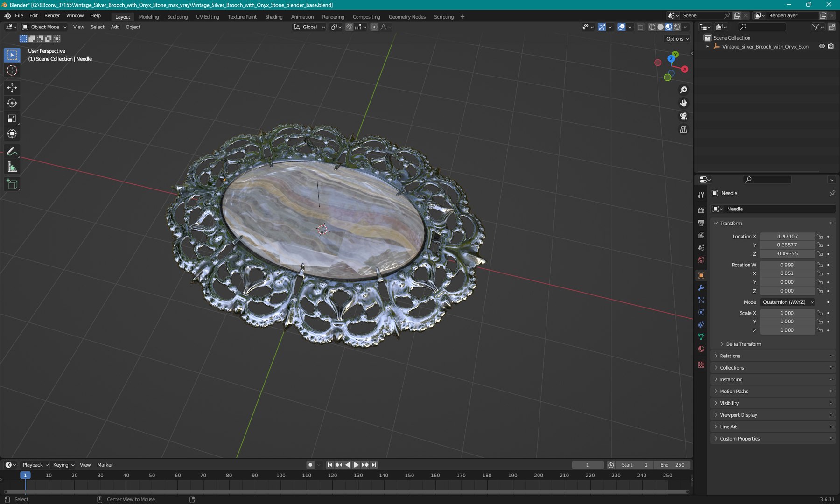Toggle proportional editing in viewport header
Viewport: 840px width, 504px height.
click(x=374, y=27)
